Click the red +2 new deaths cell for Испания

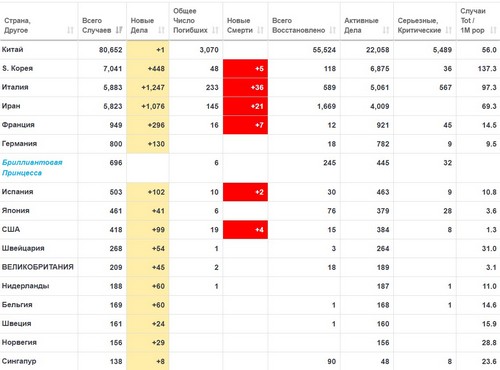pyautogui.click(x=245, y=192)
